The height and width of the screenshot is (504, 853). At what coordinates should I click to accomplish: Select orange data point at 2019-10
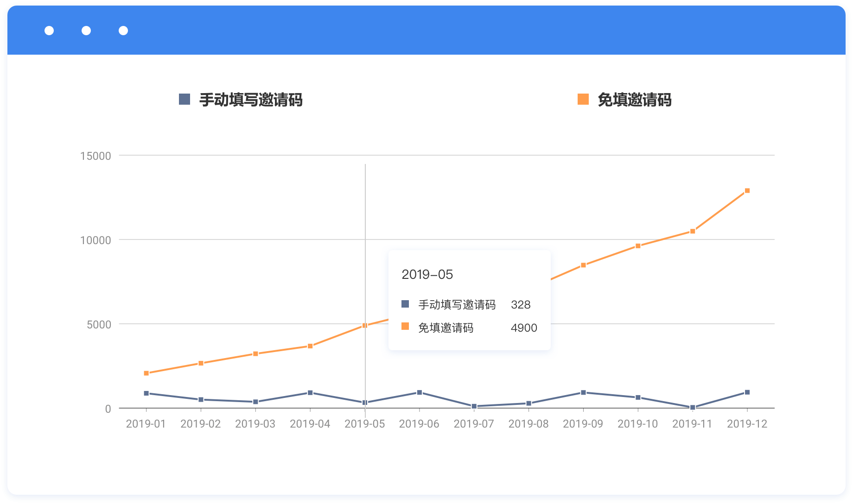(x=638, y=246)
